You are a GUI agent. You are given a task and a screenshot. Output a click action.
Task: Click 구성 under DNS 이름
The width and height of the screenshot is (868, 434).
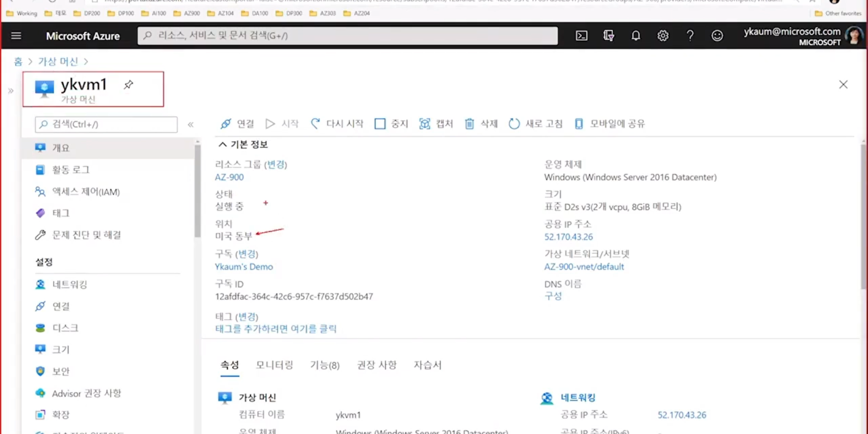[553, 296]
